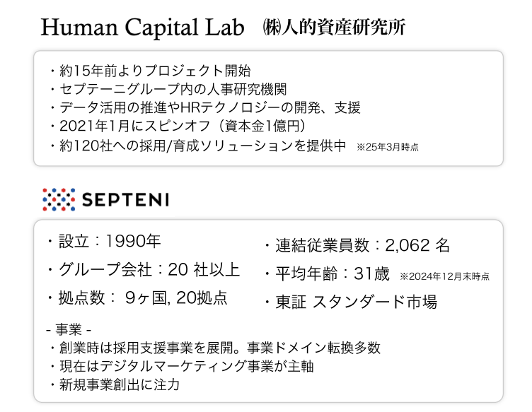Click the SEPTENI wordmark text
Image resolution: width=532 pixels, height=412 pixels.
[x=125, y=199]
